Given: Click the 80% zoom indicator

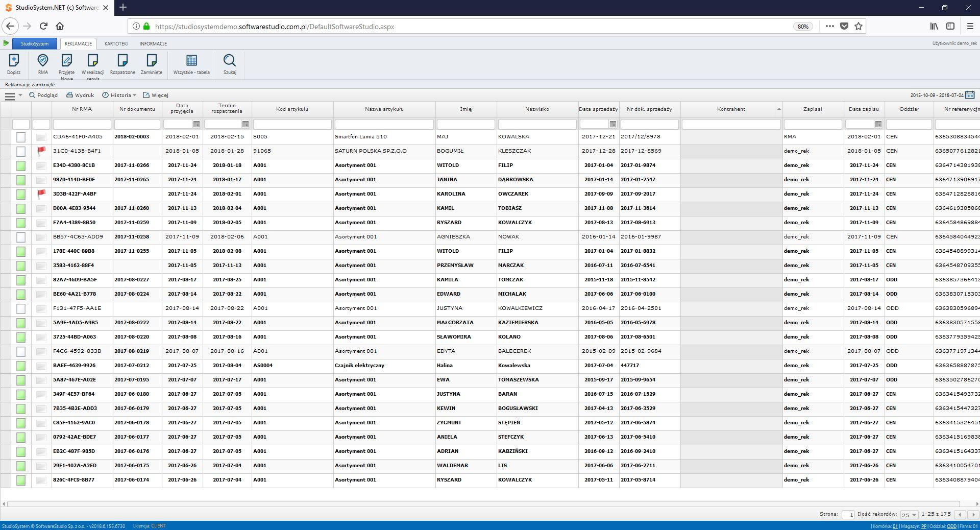Looking at the screenshot, I should [x=803, y=27].
